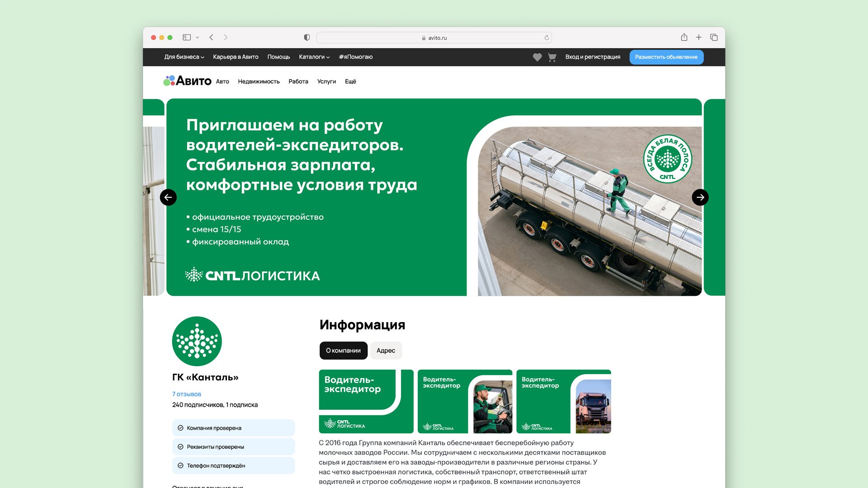Add a new tab with the plus icon
This screenshot has height=488, width=868.
698,38
